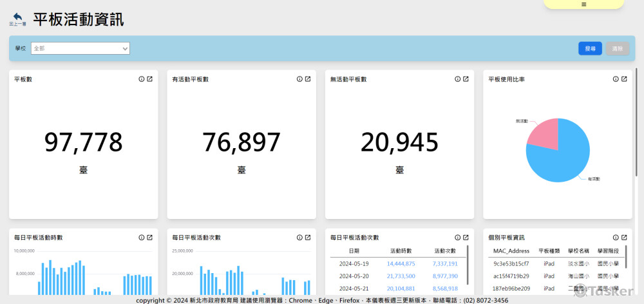Click the 14,444,875 activity hours link
The width and height of the screenshot is (644, 304).
coord(401,263)
